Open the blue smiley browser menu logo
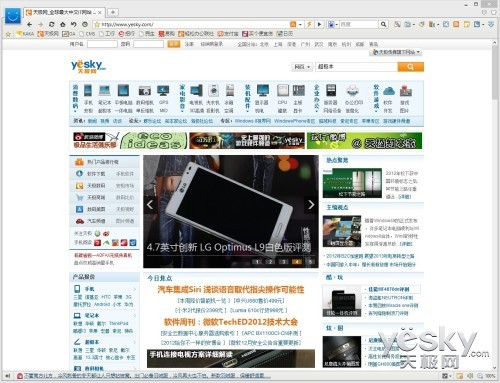Screen dimensions: 500x383 (x=13, y=15)
